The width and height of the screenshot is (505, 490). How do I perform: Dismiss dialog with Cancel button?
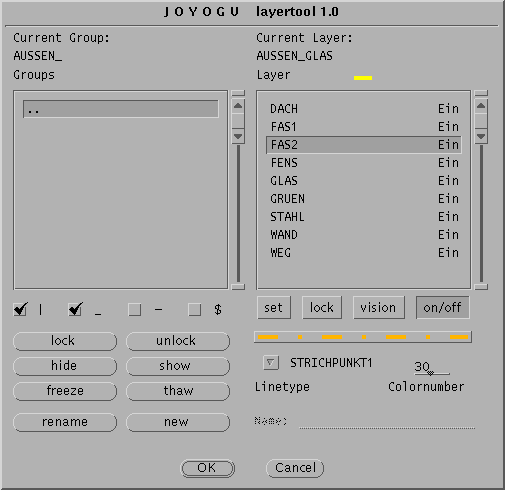coord(295,468)
